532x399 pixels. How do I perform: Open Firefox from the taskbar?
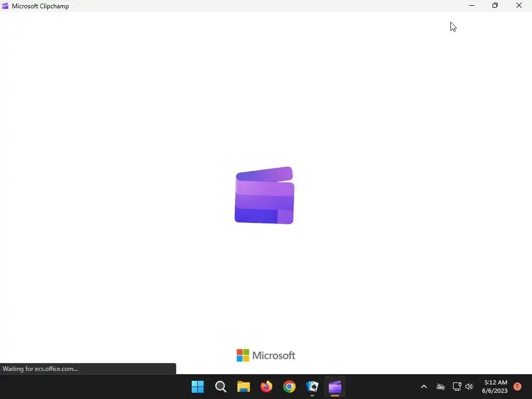(267, 387)
